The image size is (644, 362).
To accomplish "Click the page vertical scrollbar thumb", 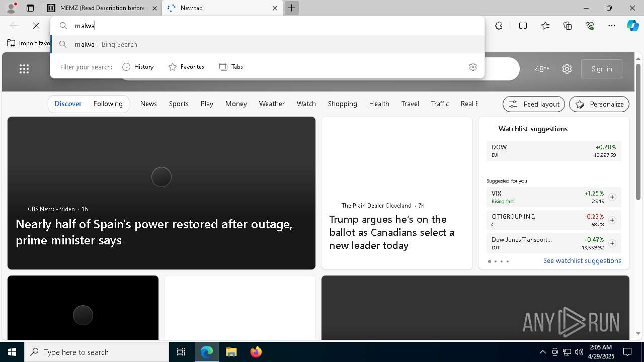I will [x=638, y=131].
